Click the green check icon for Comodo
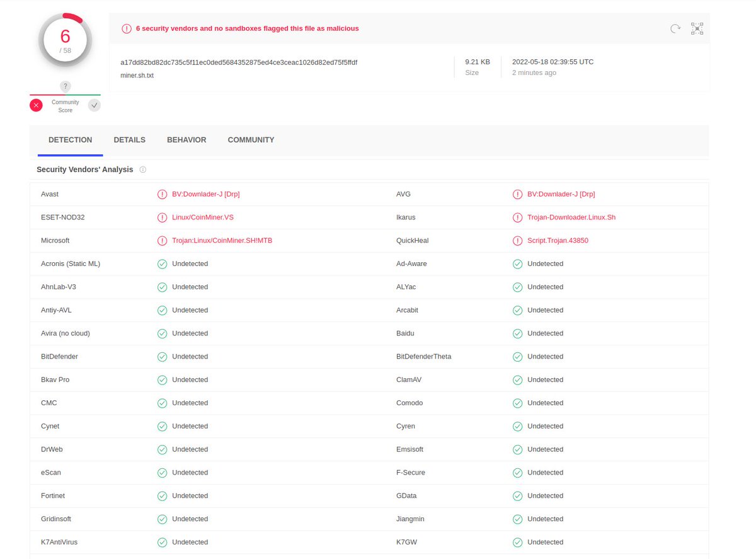The width and height of the screenshot is (756, 559). coord(517,403)
